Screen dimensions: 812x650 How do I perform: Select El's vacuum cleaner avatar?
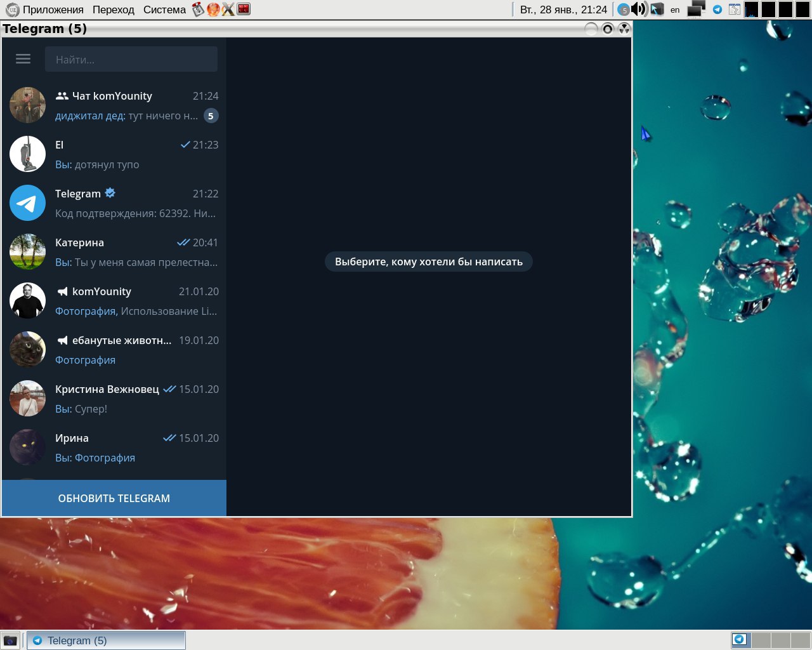[27, 154]
